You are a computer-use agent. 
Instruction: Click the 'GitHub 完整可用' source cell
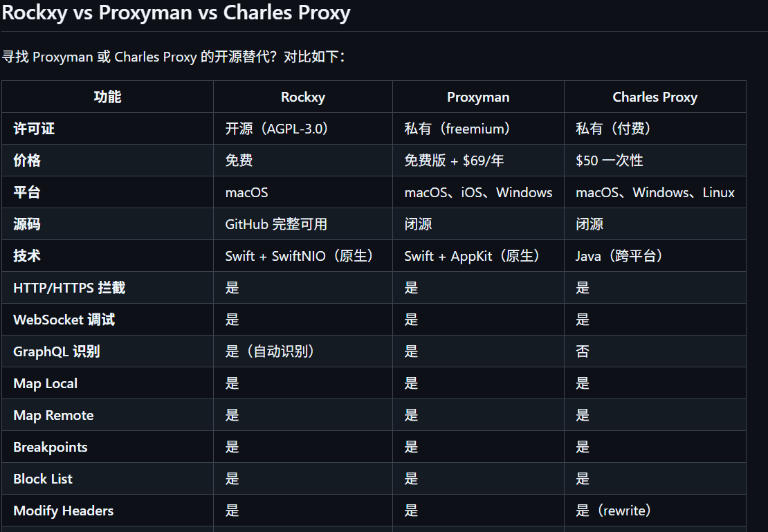click(276, 224)
